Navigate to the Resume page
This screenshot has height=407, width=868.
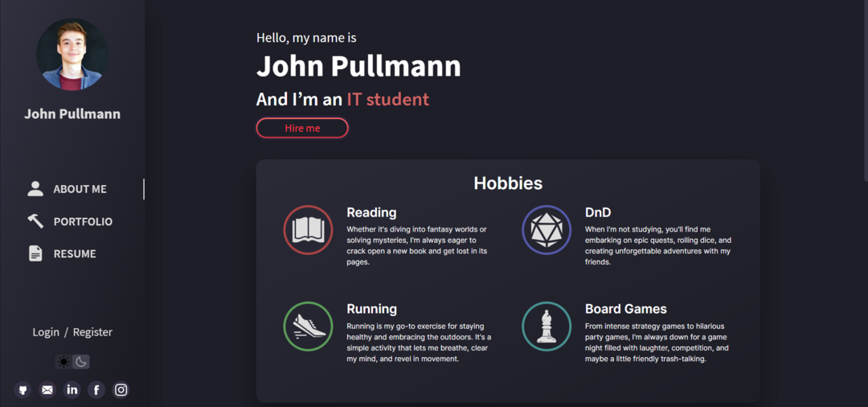(x=75, y=253)
